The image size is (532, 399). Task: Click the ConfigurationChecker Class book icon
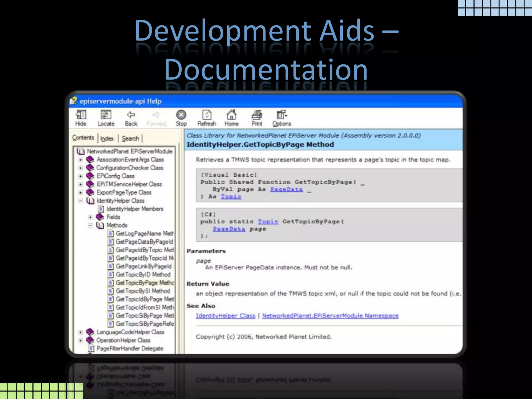pos(90,168)
